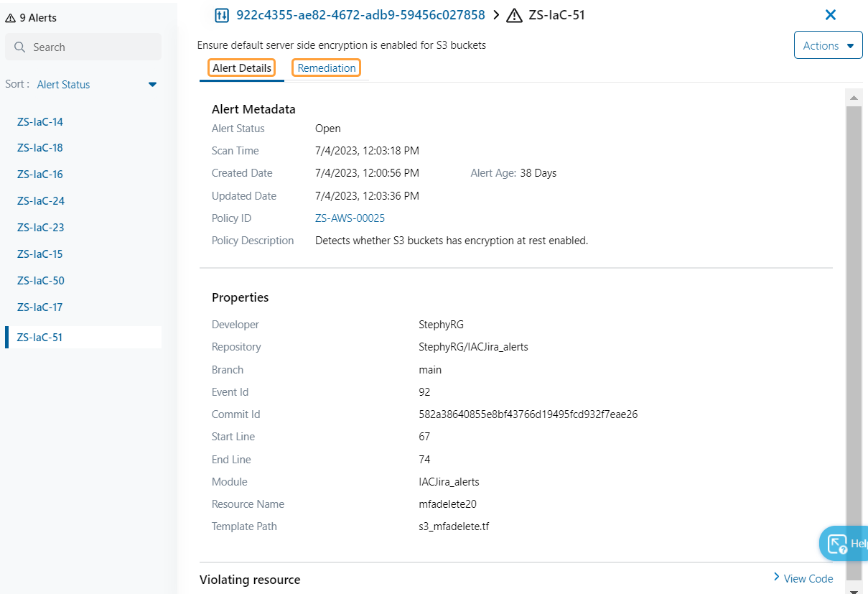Click View Code for the violating resource
Viewport: 868px width, 594px height.
[x=808, y=578]
